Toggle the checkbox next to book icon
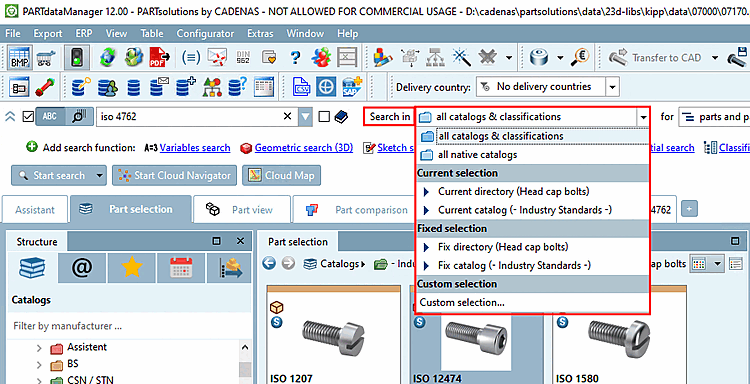Screen dimensions: 750x384 tap(324, 117)
